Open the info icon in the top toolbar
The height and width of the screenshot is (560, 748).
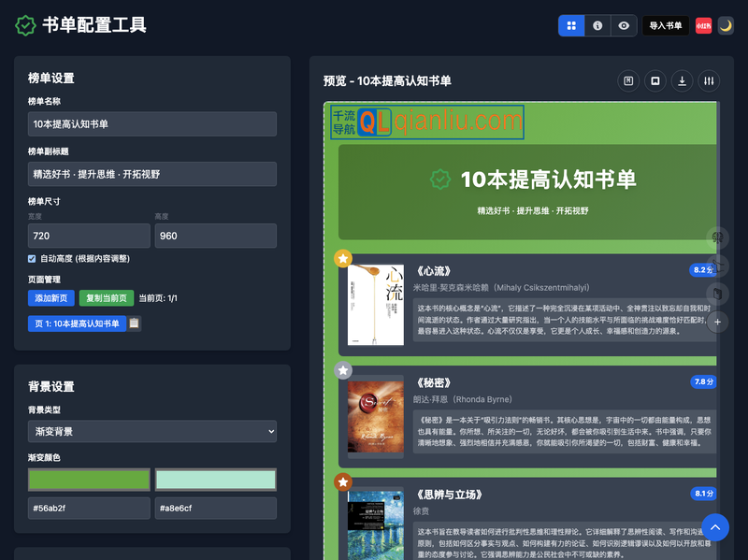point(597,25)
